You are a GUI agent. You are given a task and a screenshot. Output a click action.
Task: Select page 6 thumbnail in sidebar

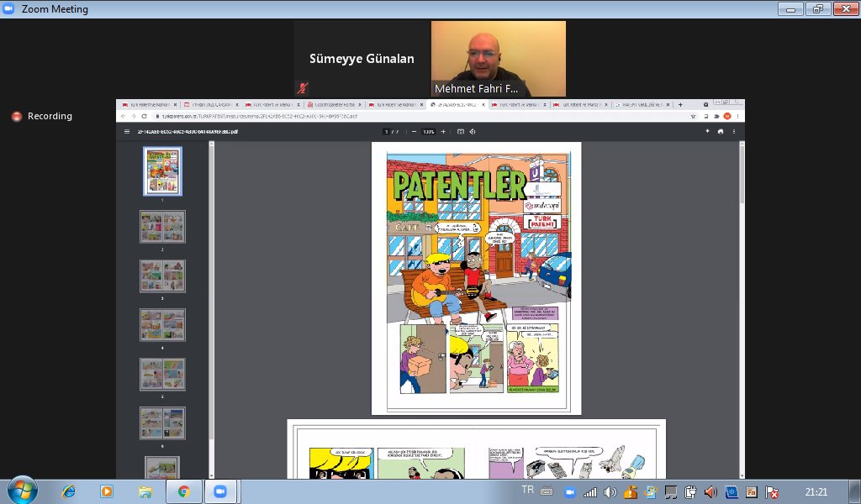tap(162, 423)
